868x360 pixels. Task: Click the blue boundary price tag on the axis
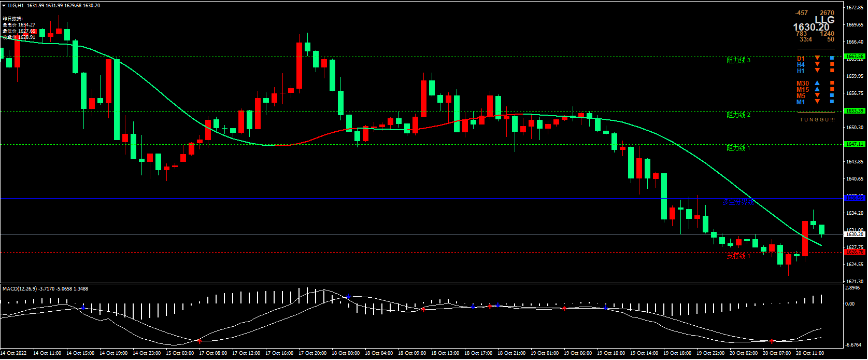(x=855, y=198)
